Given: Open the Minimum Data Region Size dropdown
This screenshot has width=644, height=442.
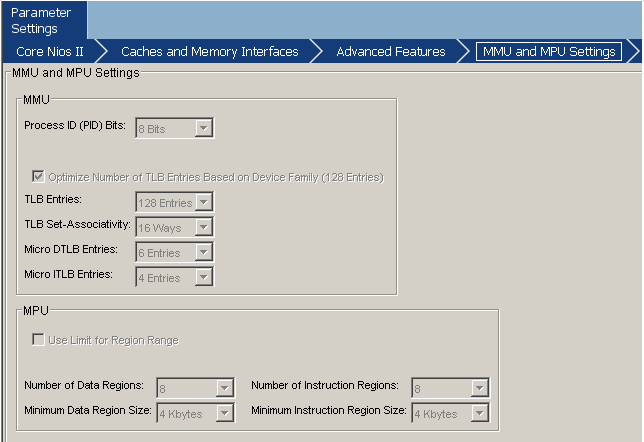Looking at the screenshot, I should click(196, 413).
